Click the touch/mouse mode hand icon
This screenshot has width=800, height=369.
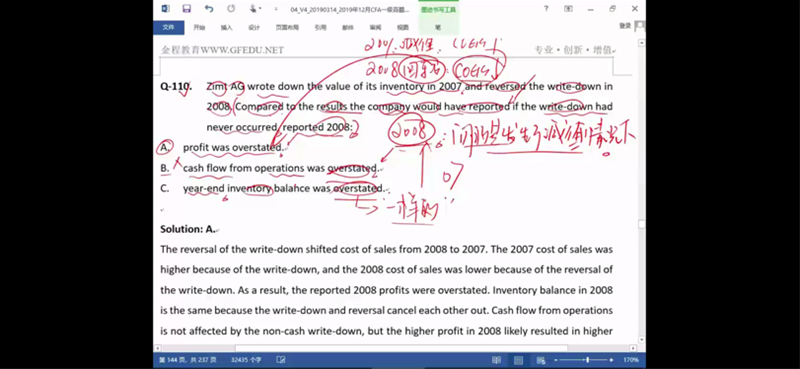point(254,9)
